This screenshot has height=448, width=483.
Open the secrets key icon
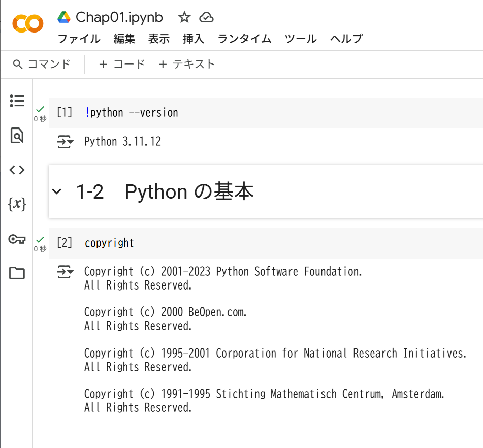17,239
